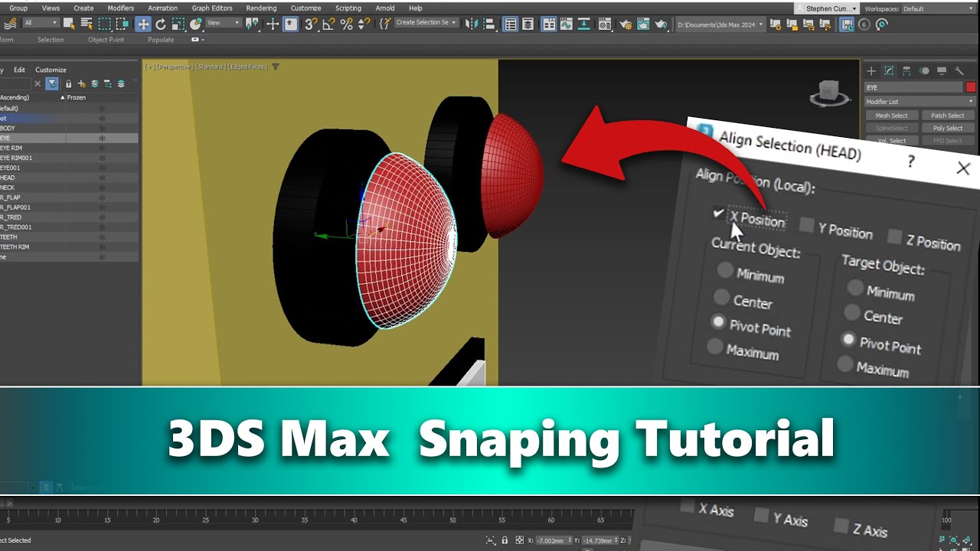Open the Motion panel icon

point(924,70)
